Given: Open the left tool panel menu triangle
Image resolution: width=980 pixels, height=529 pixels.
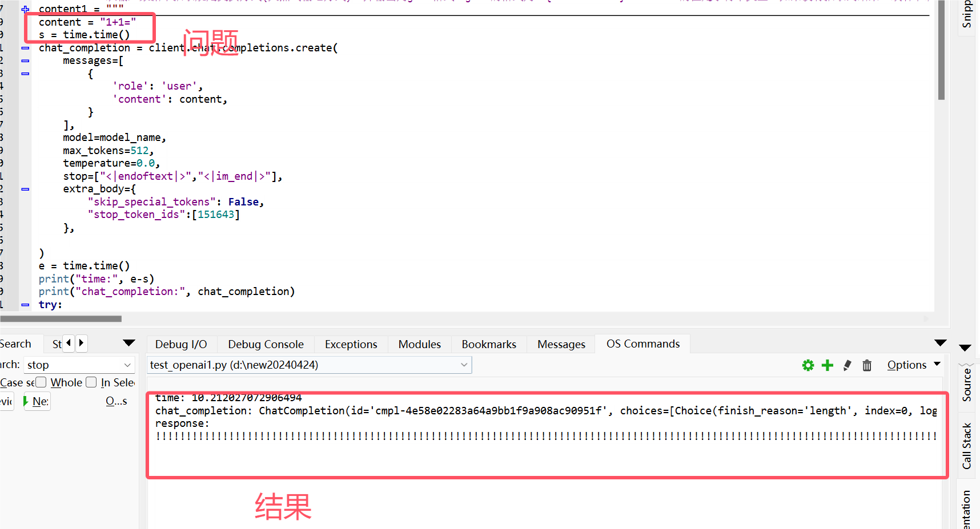Looking at the screenshot, I should [x=129, y=343].
